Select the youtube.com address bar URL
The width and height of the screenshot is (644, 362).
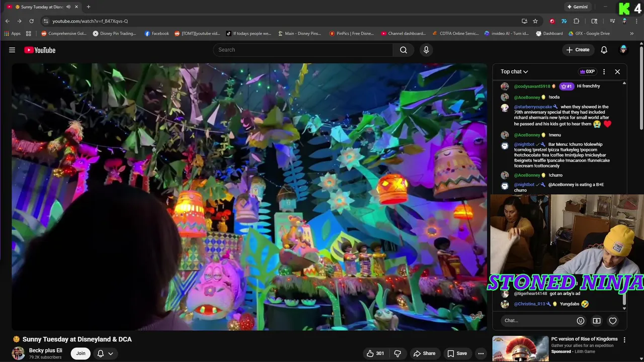[90, 21]
